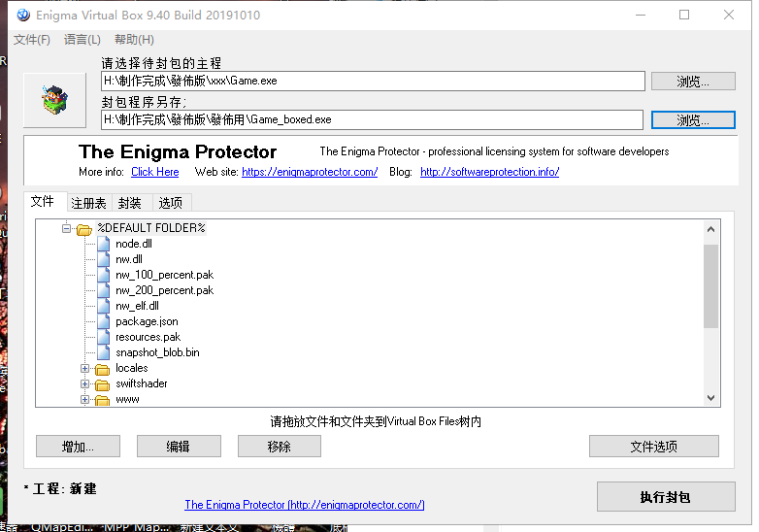Select the nw.dll entry
Image resolution: width=759 pixels, height=532 pixels.
coord(129,259)
